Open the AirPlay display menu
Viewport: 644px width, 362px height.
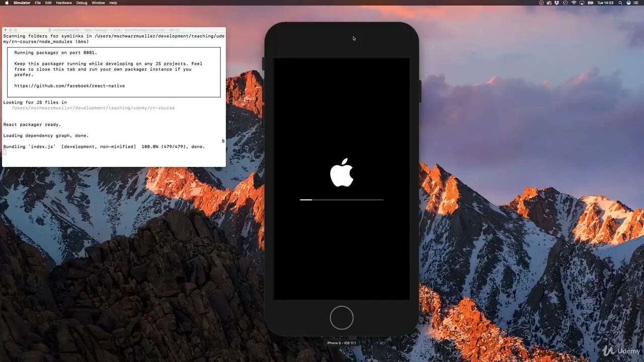[x=582, y=3]
